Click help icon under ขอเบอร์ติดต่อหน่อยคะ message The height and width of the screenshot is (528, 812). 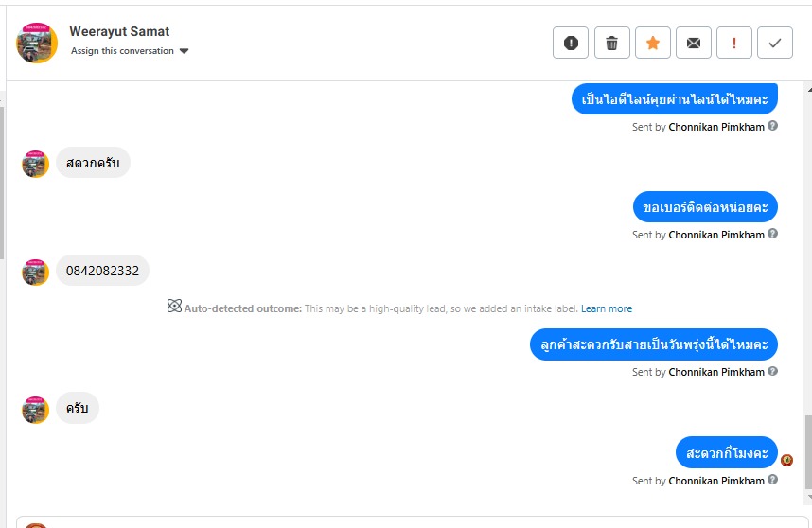pyautogui.click(x=772, y=234)
